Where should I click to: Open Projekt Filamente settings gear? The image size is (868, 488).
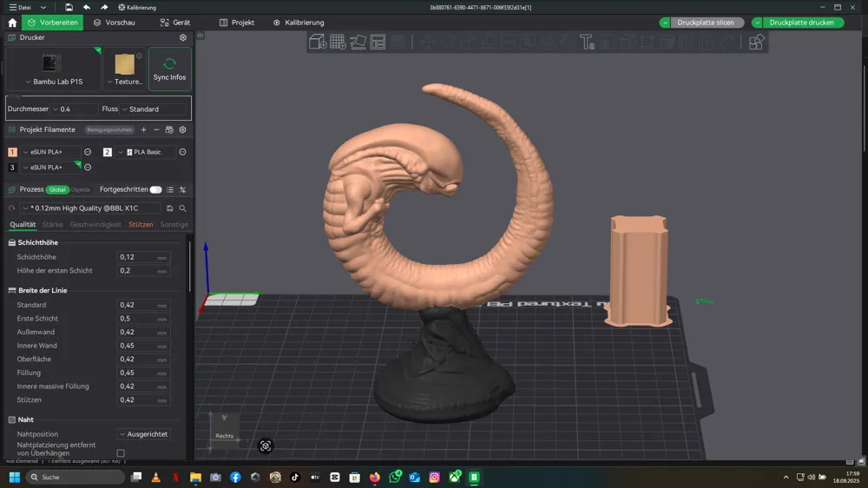coord(182,129)
